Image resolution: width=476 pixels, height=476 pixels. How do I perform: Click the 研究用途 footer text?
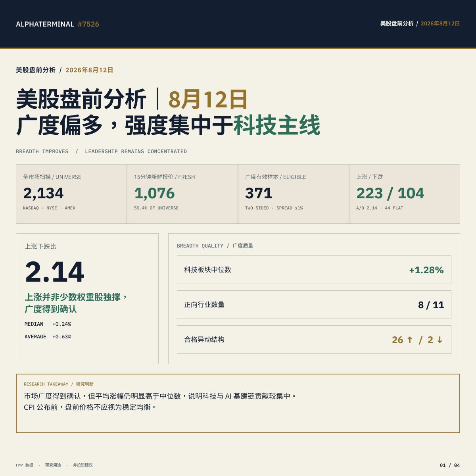[x=53, y=465]
